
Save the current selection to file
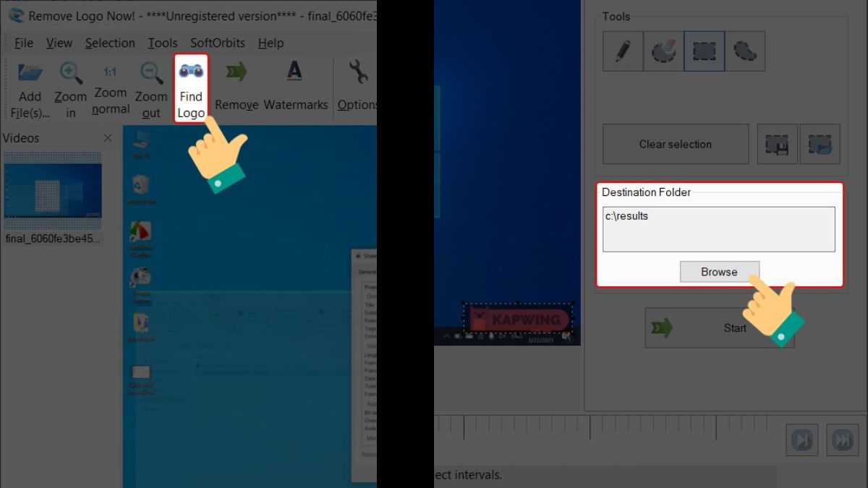pos(777,143)
